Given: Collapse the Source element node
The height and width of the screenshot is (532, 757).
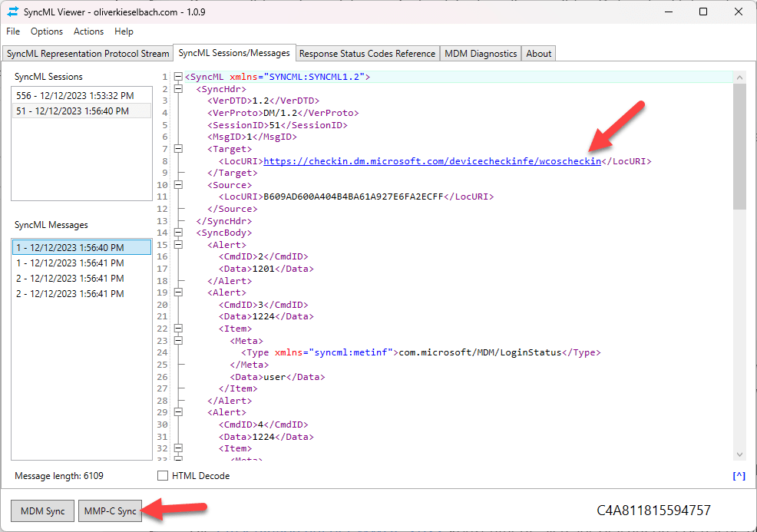Looking at the screenshot, I should pyautogui.click(x=177, y=184).
